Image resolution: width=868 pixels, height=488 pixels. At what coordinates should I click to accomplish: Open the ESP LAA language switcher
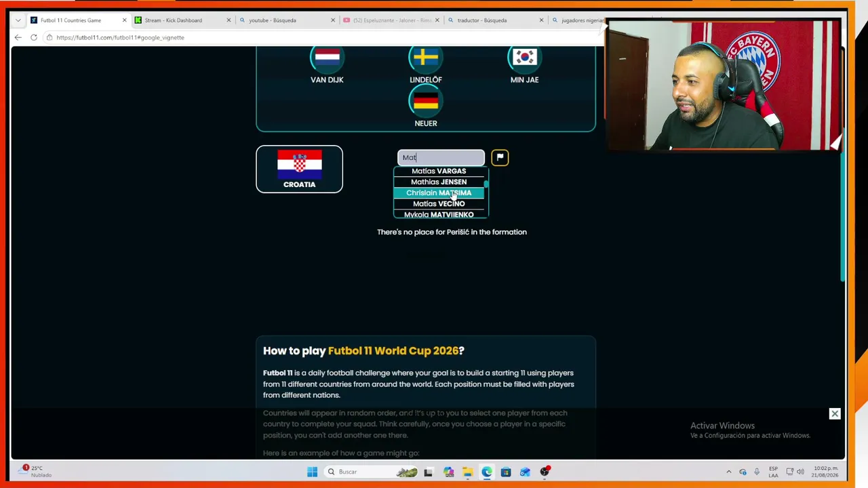pyautogui.click(x=773, y=472)
